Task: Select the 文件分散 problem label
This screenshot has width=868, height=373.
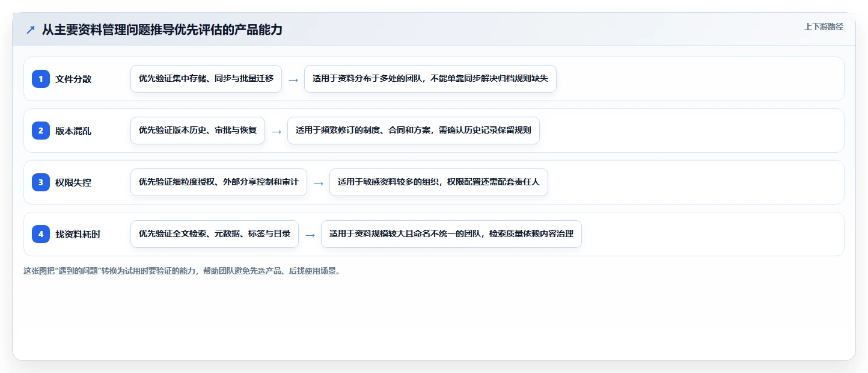Action: [x=73, y=79]
